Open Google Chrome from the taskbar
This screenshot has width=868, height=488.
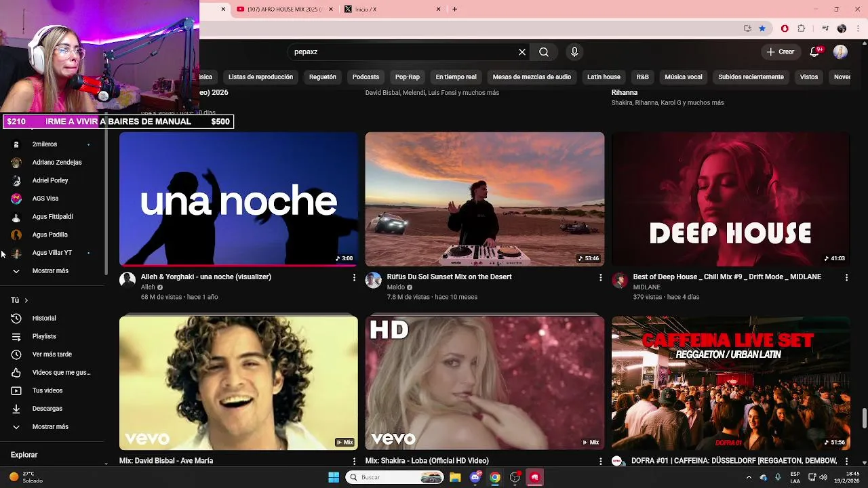[x=495, y=477]
